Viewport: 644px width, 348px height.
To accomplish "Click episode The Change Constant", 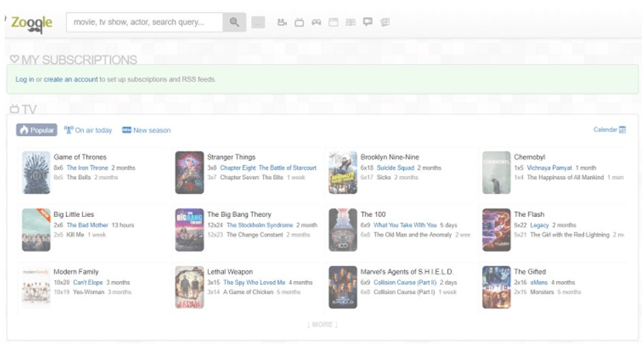I will pos(254,234).
